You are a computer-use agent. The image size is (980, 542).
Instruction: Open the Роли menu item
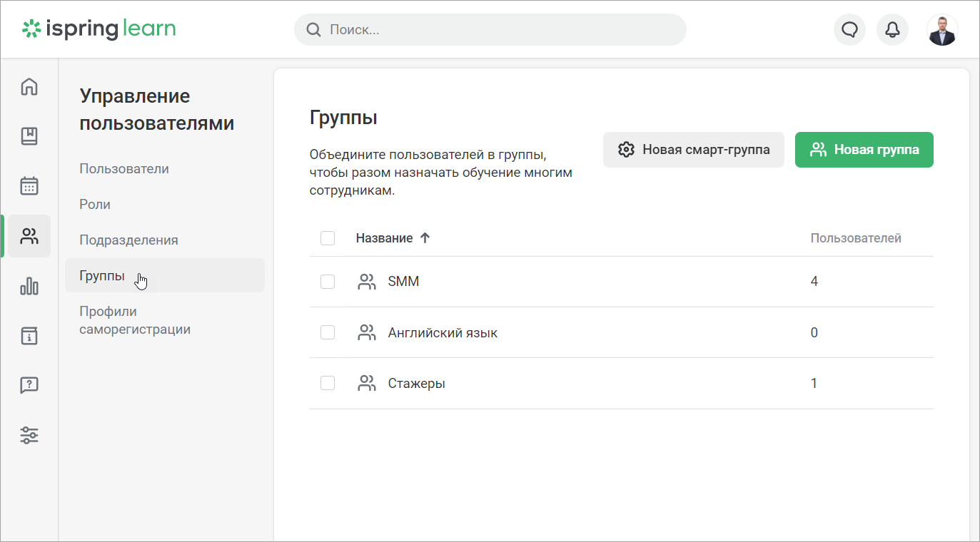tap(95, 205)
